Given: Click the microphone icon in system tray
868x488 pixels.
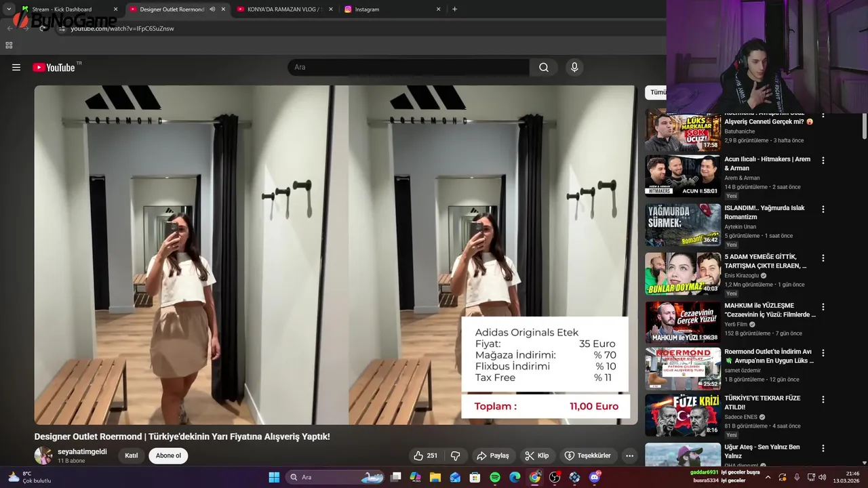Looking at the screenshot, I should pos(797,477).
